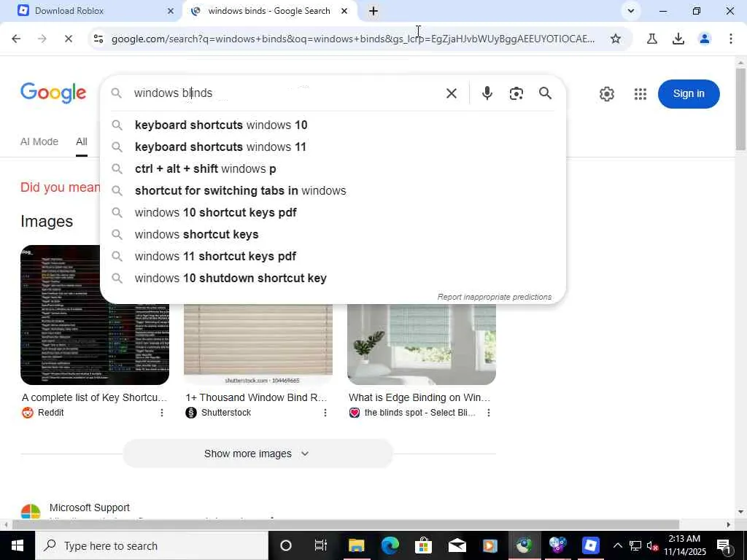Image resolution: width=747 pixels, height=560 pixels.
Task: Open 1+ Thousand Window Bind result
Action: tap(256, 397)
